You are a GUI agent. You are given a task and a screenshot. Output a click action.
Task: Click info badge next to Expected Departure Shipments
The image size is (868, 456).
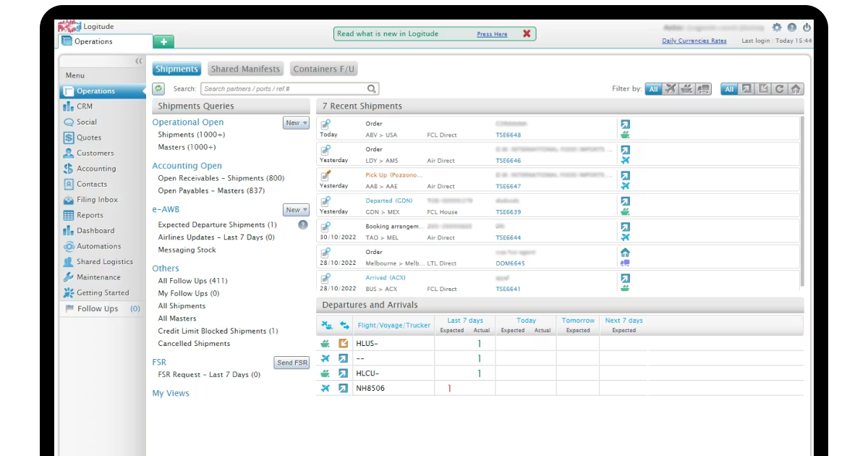click(x=303, y=225)
